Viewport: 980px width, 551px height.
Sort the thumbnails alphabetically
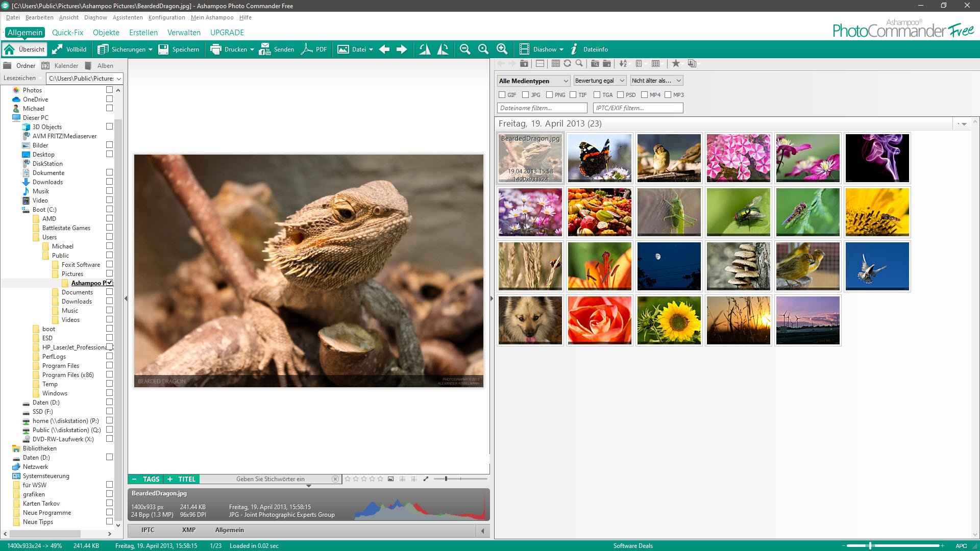point(623,63)
